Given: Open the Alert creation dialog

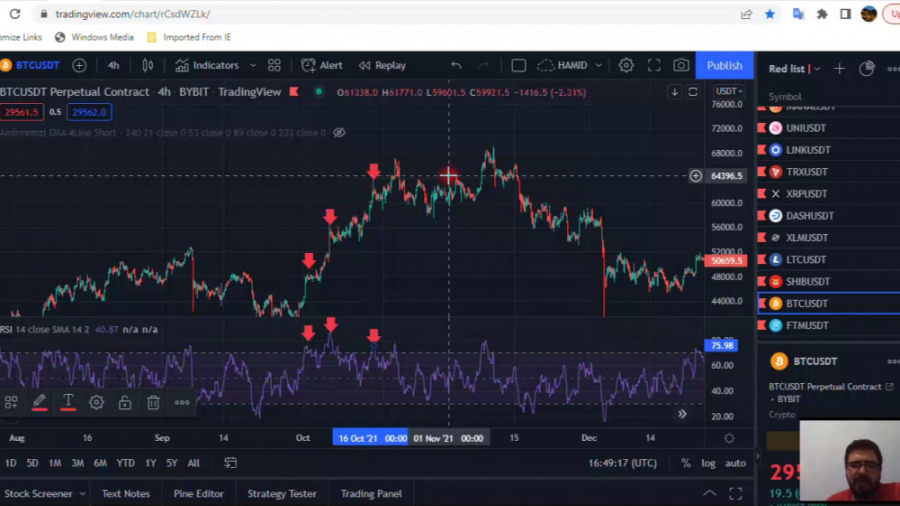Looking at the screenshot, I should pos(321,65).
